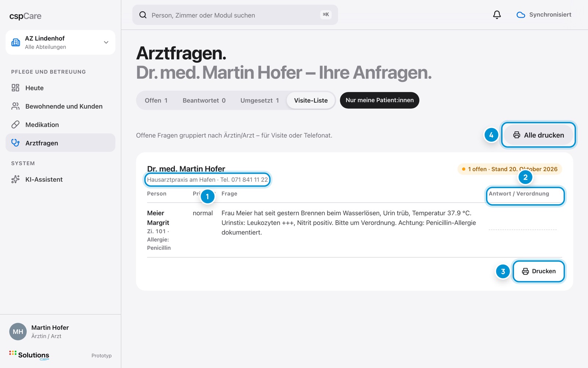Click the Heute dashboard icon

(15, 88)
